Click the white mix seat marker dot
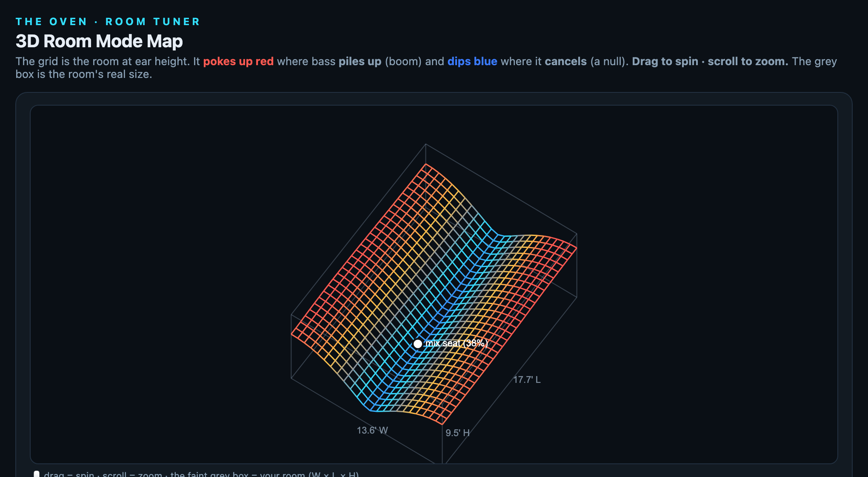This screenshot has width=868, height=477. (418, 344)
